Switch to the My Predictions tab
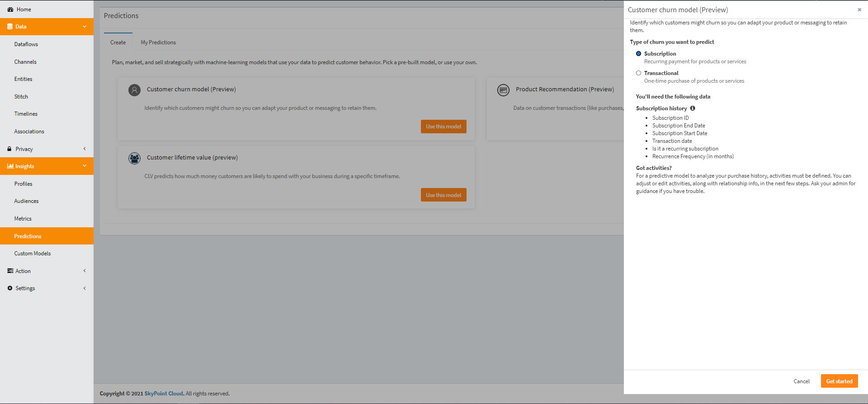This screenshot has width=868, height=404. point(158,42)
